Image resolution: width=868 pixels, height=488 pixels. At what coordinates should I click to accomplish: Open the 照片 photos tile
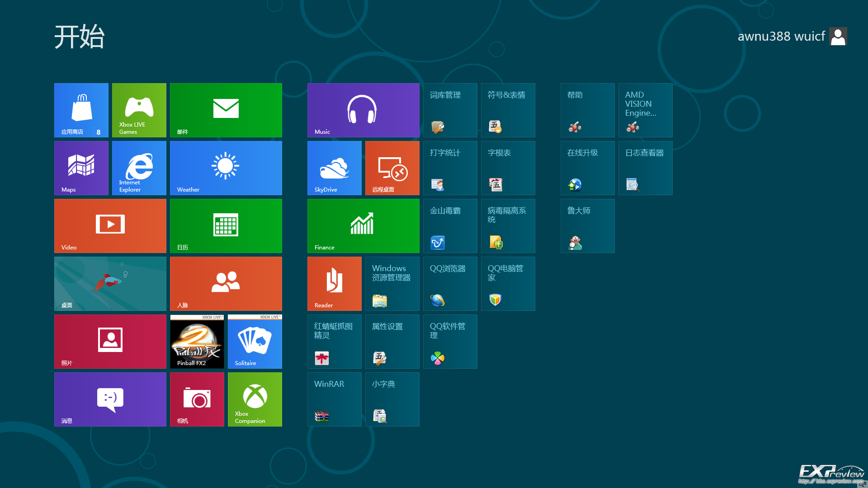(110, 342)
